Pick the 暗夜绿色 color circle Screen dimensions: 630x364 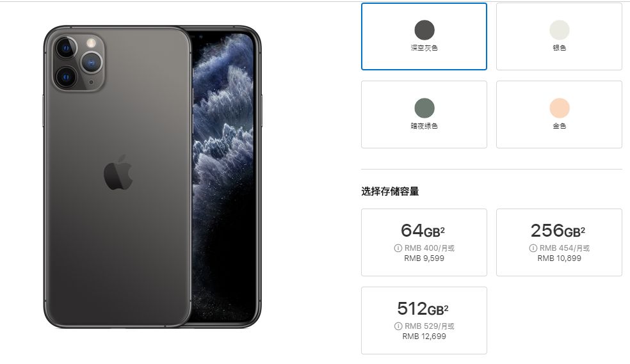[x=424, y=108]
